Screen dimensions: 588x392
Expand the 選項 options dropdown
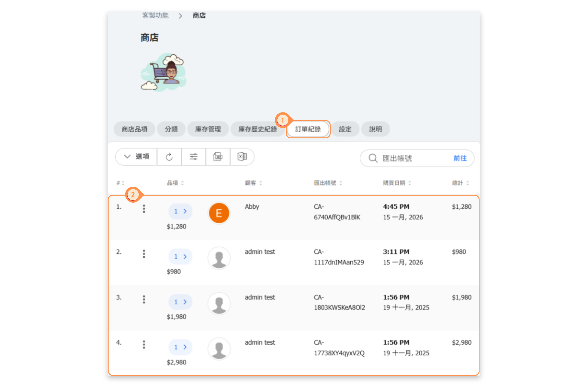coord(137,157)
